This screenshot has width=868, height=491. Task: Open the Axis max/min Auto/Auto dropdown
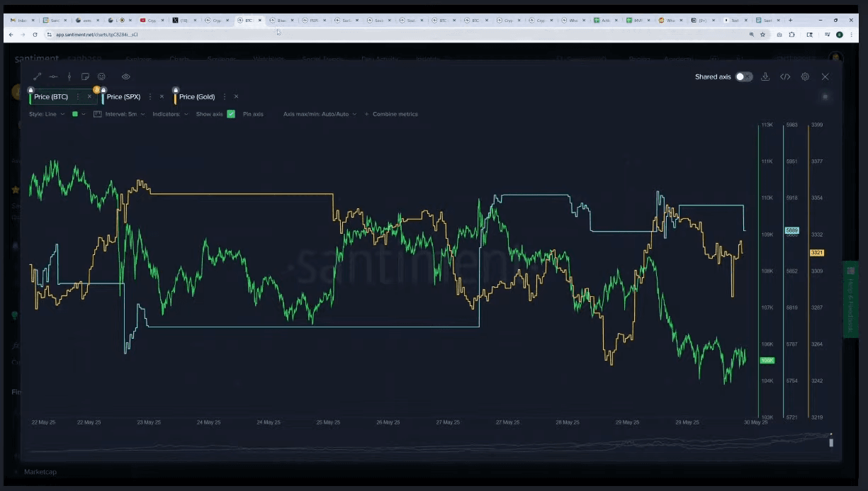click(x=320, y=114)
